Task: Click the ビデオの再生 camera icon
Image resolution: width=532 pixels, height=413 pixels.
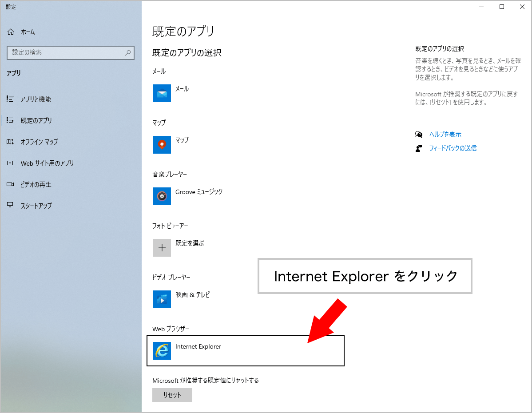Action: (10, 185)
